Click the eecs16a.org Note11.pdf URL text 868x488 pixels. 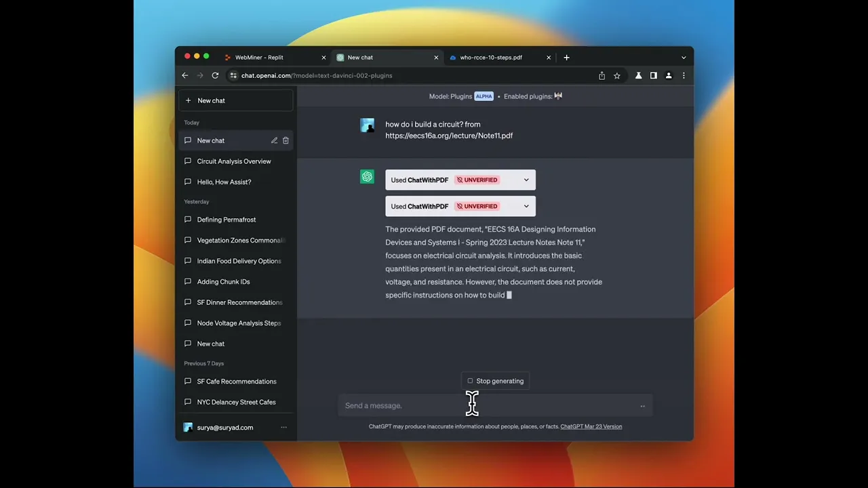(449, 136)
